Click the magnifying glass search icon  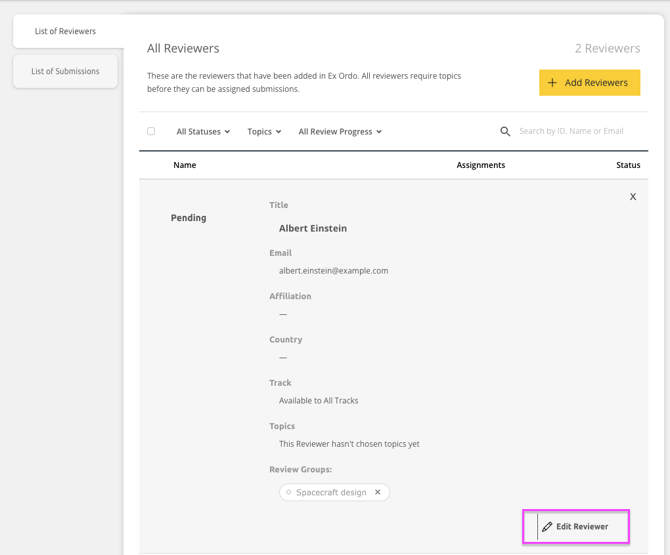pos(505,131)
